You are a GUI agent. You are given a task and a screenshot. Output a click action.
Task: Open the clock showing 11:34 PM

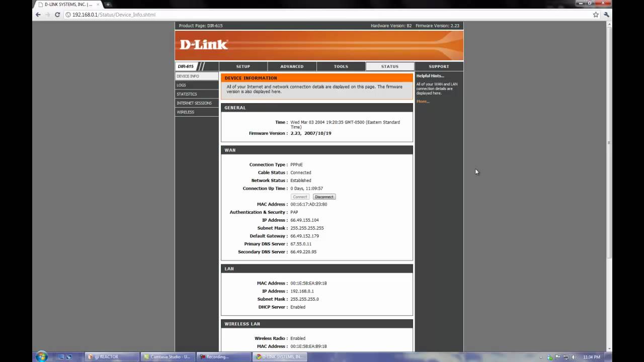click(591, 357)
